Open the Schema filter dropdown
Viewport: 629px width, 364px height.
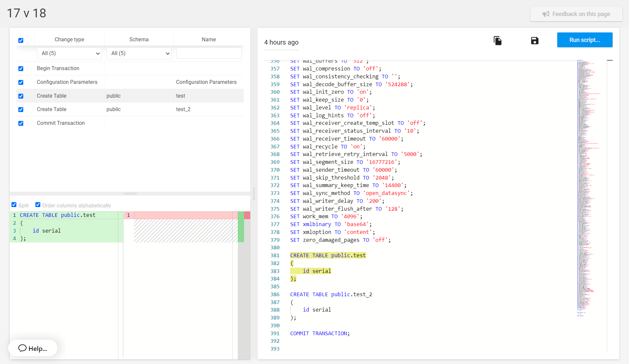point(139,53)
